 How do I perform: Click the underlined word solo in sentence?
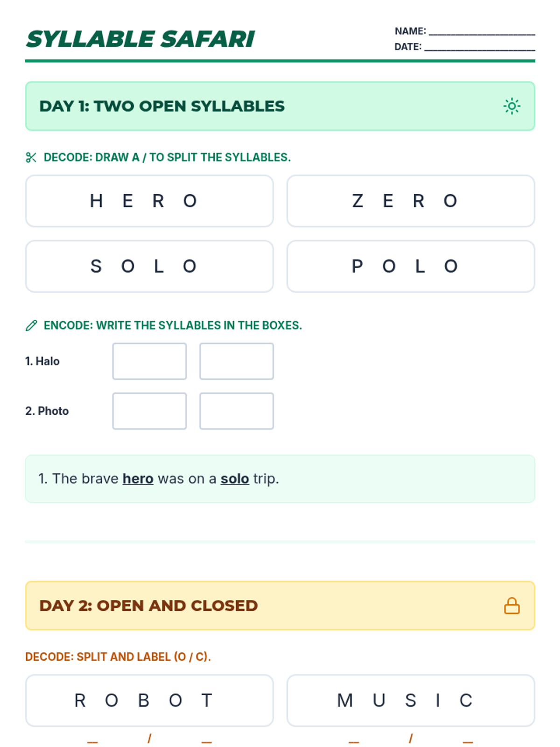click(x=235, y=479)
